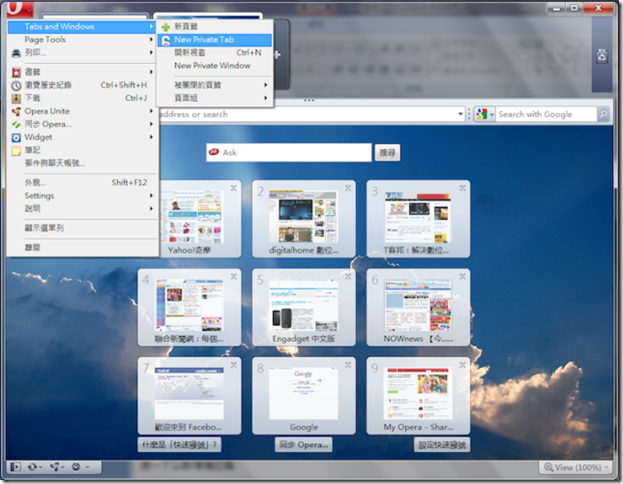
Task: Remove the Yahoo!奇摩 speed dial with its X
Action: click(x=234, y=188)
